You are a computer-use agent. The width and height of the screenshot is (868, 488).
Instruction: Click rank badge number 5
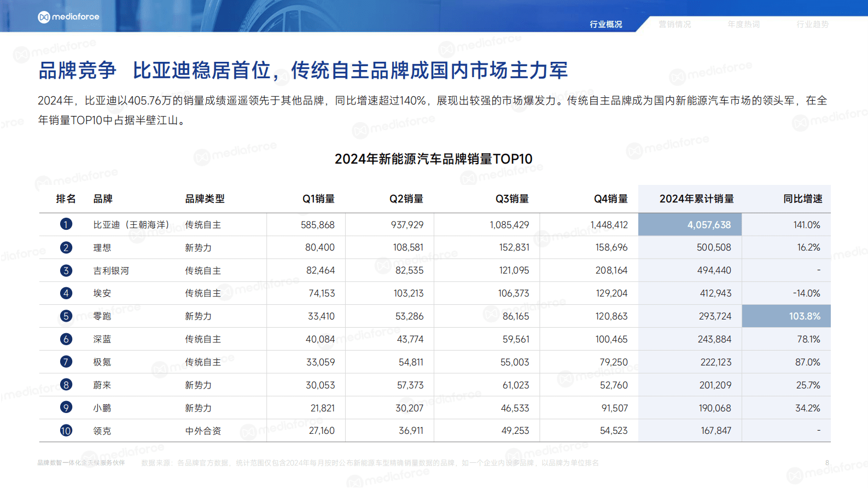click(x=66, y=316)
